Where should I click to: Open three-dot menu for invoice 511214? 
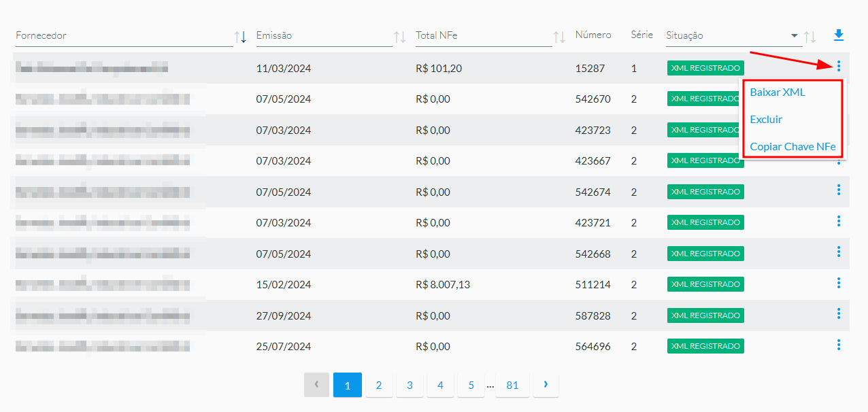[x=839, y=283]
